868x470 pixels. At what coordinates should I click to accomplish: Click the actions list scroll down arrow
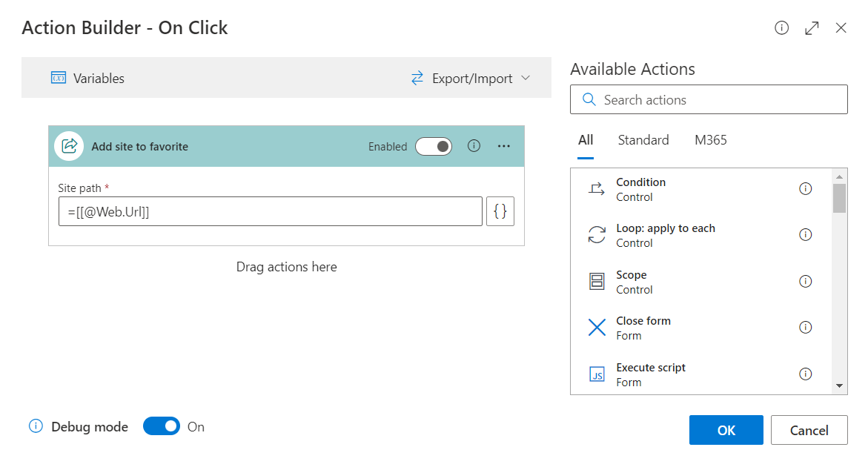tap(839, 385)
